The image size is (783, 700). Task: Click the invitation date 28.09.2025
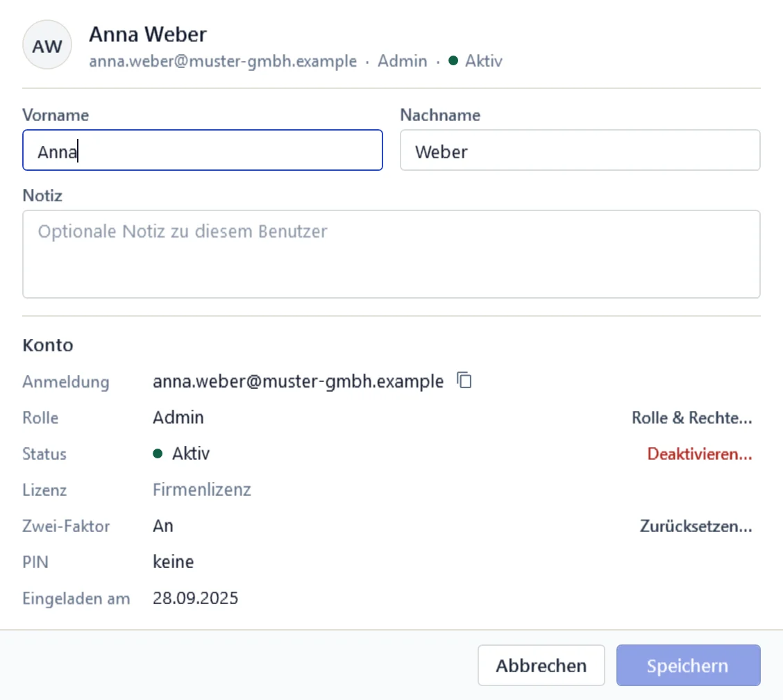(195, 598)
